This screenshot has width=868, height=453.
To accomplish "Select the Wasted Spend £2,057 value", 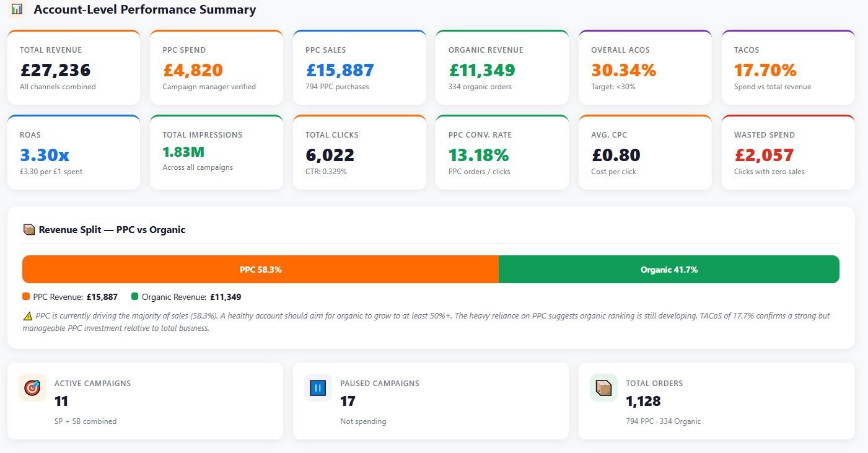I will click(764, 155).
